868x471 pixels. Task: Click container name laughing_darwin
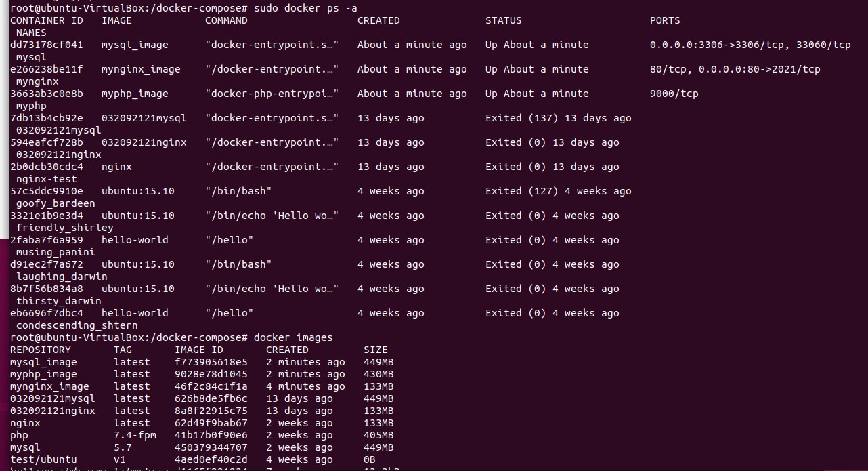[62, 277]
